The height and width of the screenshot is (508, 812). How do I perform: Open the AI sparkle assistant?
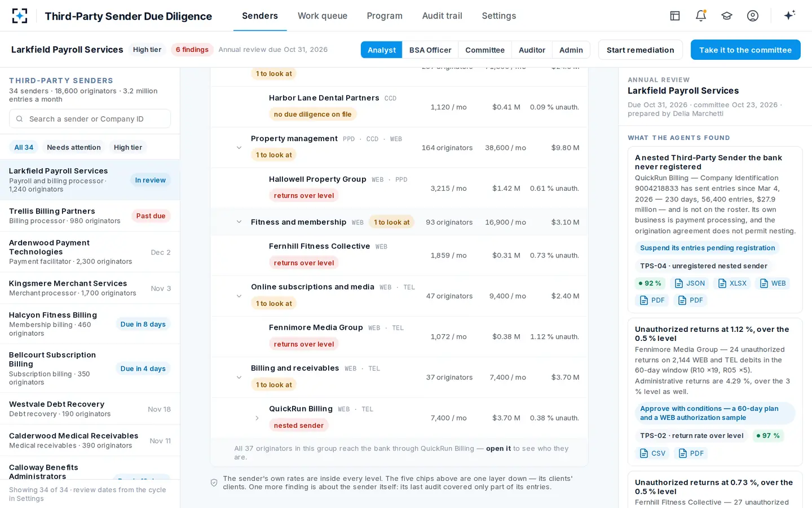tap(790, 15)
